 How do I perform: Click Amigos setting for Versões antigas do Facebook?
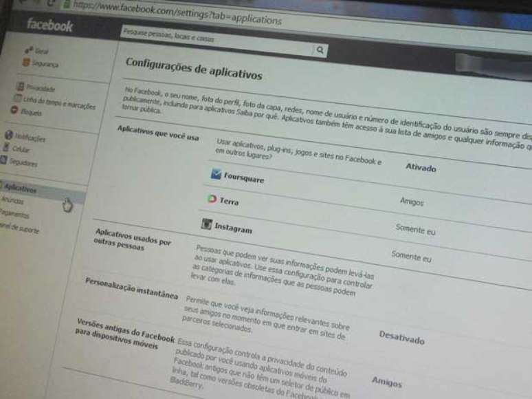387,381
